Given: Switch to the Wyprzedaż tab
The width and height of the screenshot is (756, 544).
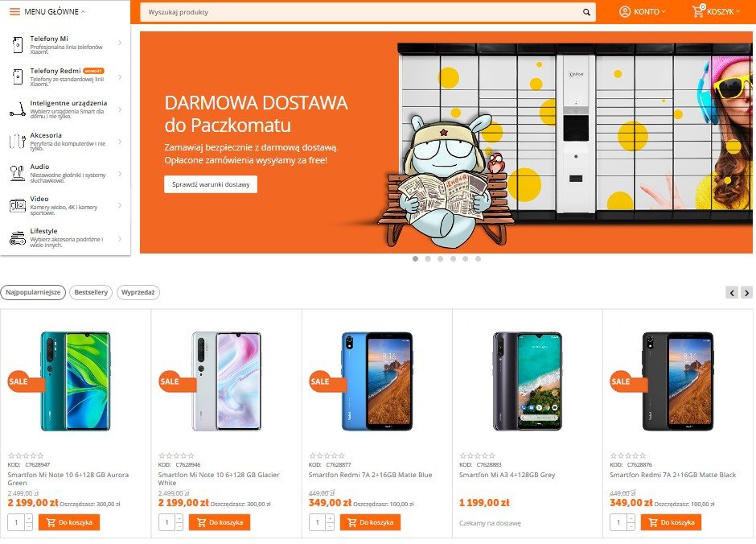Looking at the screenshot, I should [x=138, y=292].
